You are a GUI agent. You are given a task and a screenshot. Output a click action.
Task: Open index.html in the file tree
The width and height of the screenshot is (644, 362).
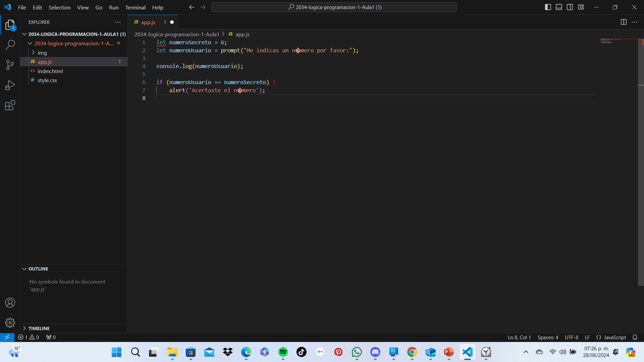click(74, 71)
